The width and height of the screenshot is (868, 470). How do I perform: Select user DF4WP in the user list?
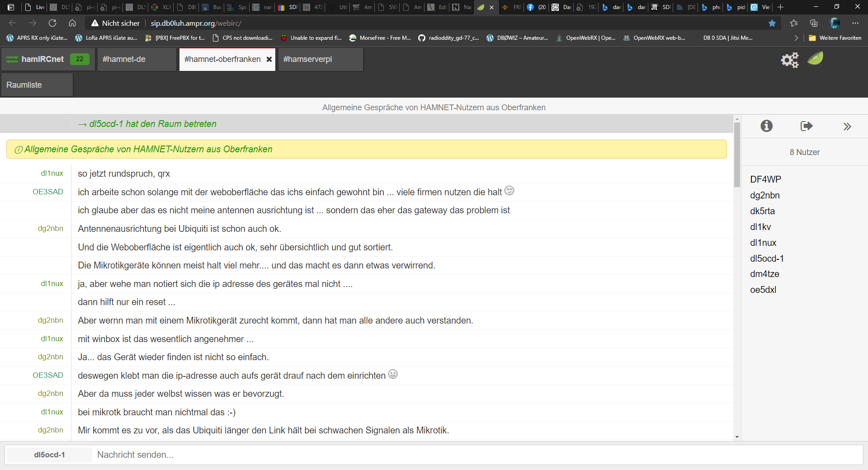pos(765,179)
